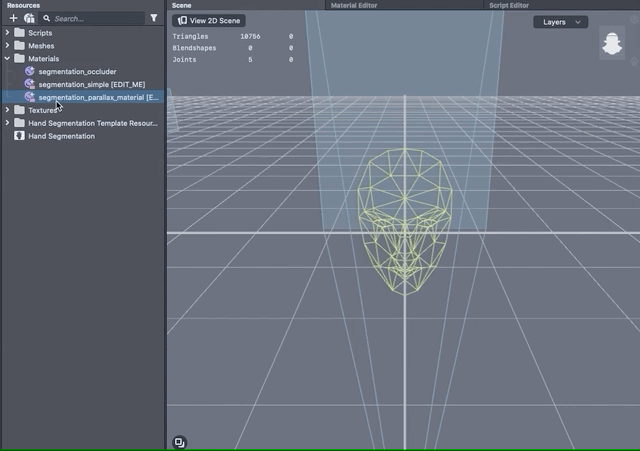Select segmentation_parallax_material in the resources list
The width and height of the screenshot is (640, 451).
click(x=97, y=98)
